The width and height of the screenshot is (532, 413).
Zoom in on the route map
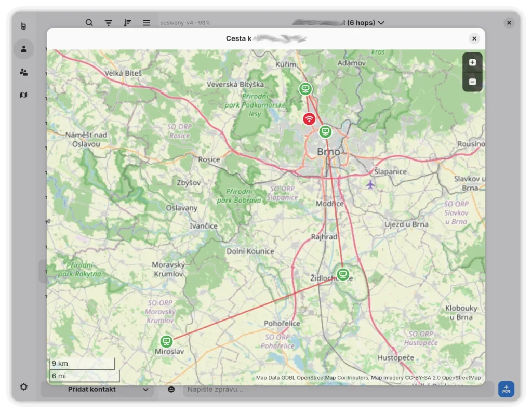point(472,62)
